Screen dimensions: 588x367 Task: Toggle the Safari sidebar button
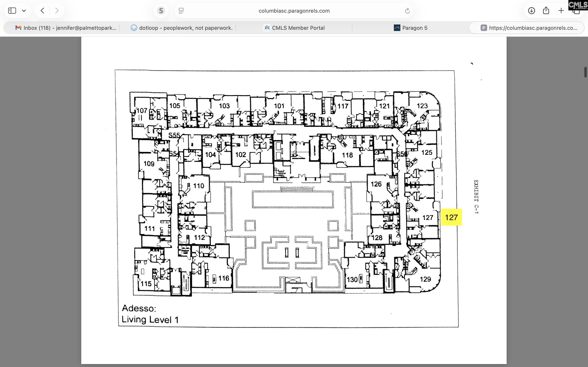coord(12,11)
